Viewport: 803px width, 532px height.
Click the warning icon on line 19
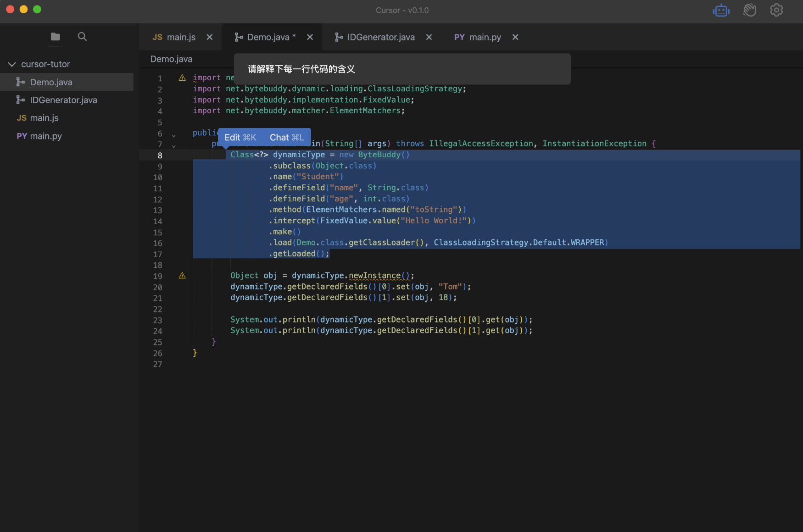[x=182, y=276]
